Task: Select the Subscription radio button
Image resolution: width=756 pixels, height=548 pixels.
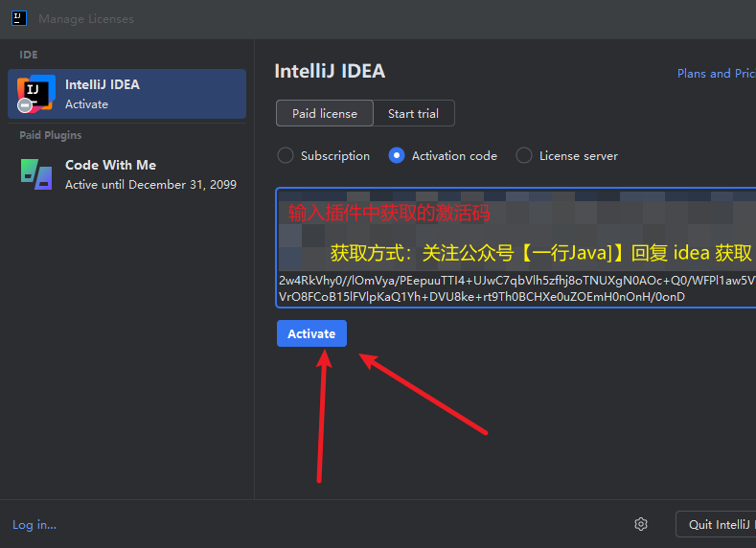Action: click(x=286, y=155)
